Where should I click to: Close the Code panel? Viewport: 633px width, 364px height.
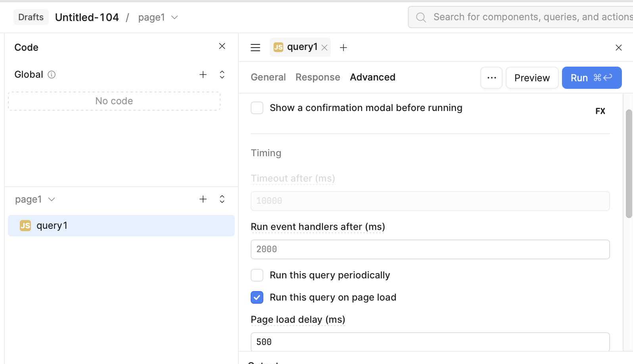click(x=222, y=46)
